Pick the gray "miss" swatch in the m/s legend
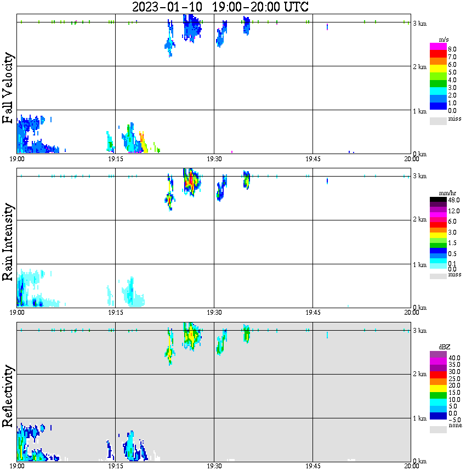Viewport: 466px width, 476px height. 438,121
